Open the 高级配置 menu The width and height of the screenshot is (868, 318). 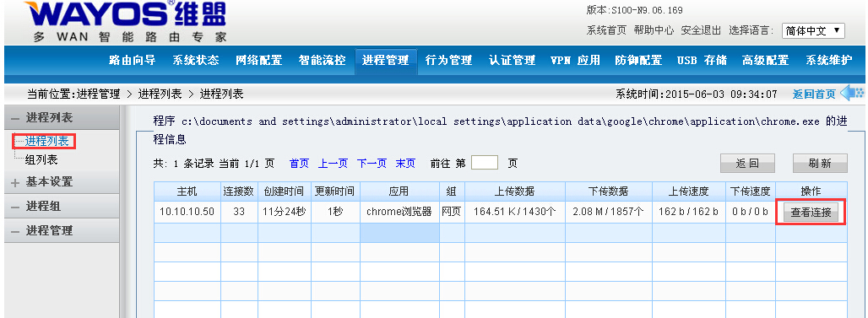pyautogui.click(x=766, y=60)
